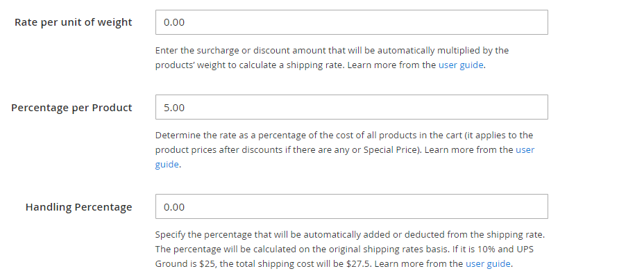The height and width of the screenshot is (278, 644).
Task: Click the "products' weight to calculate" description line
Action: pyautogui.click(x=248, y=65)
